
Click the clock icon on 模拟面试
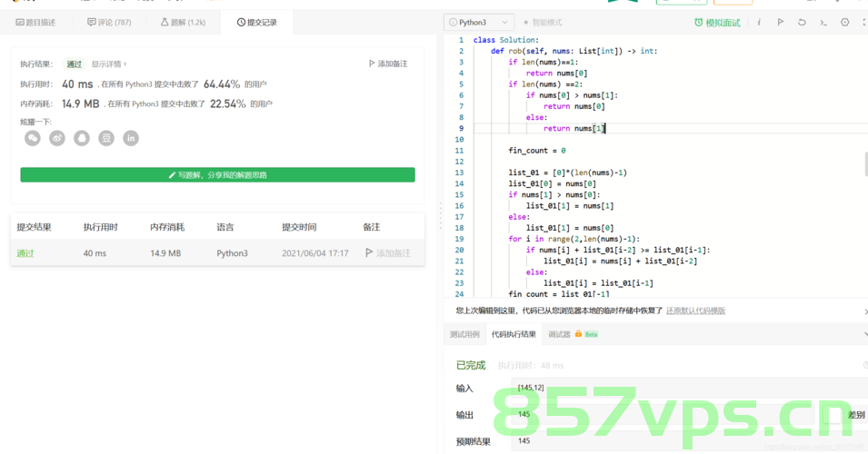coord(698,23)
